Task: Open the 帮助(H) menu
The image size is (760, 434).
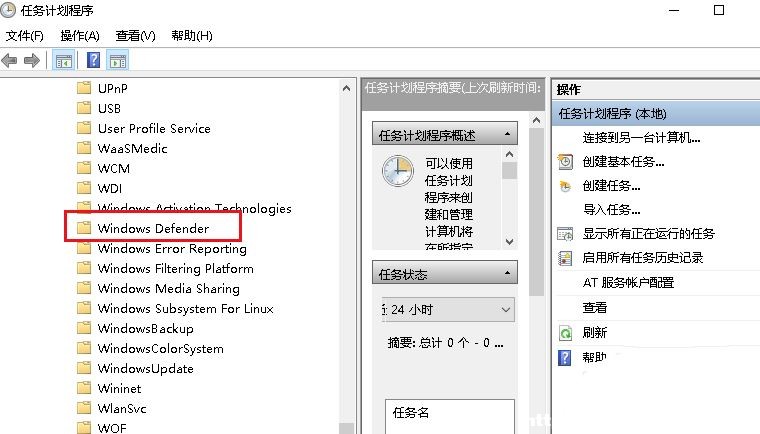Action: coord(192,35)
